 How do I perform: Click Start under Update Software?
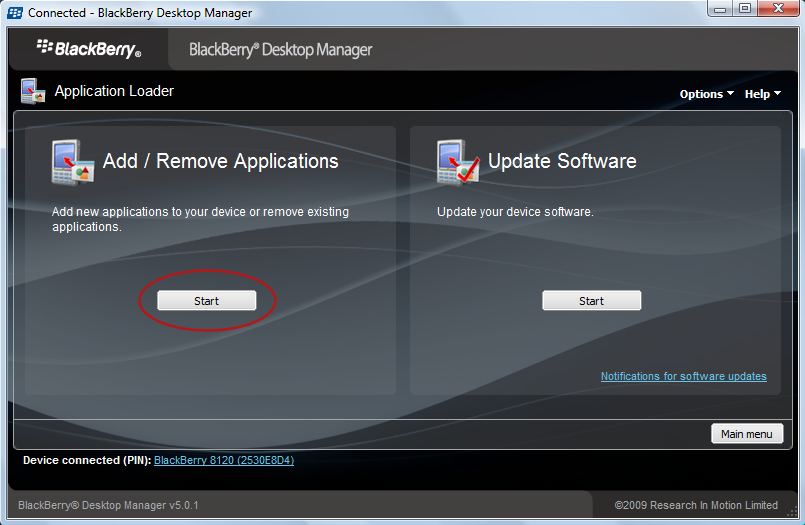tap(591, 301)
